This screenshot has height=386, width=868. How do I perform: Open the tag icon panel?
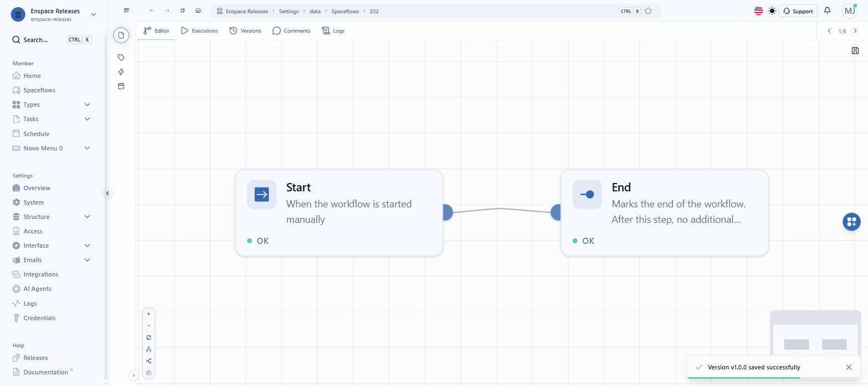121,58
